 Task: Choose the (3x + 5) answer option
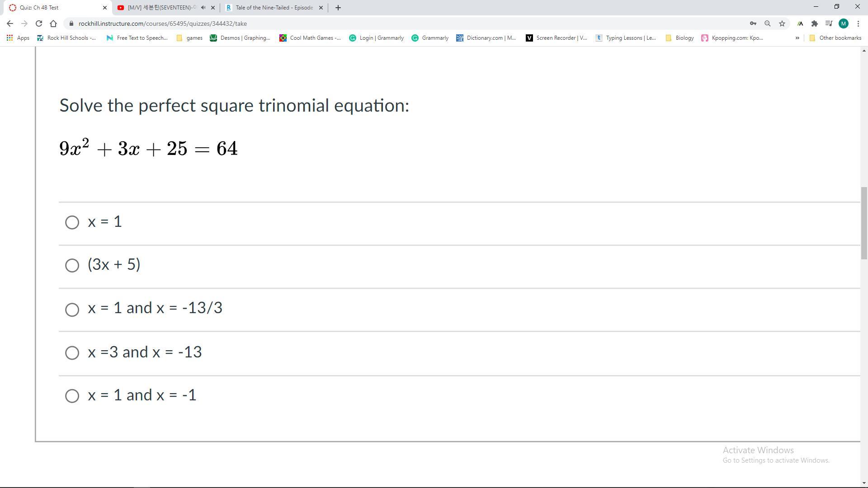tap(72, 265)
